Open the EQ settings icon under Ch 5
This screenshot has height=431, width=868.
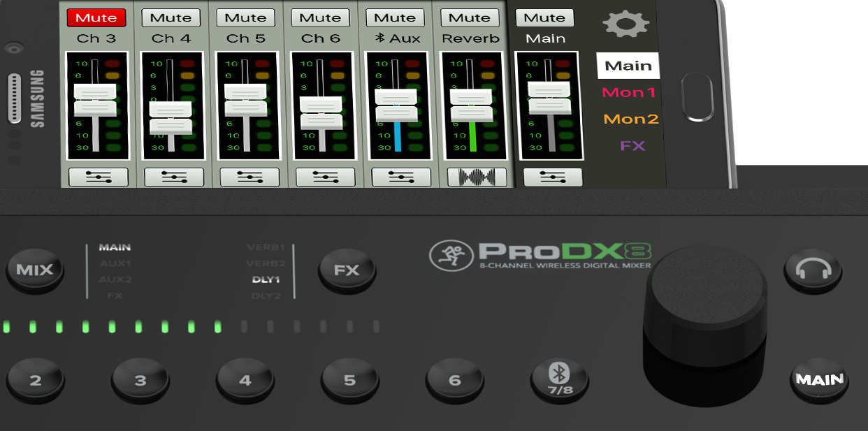click(249, 177)
